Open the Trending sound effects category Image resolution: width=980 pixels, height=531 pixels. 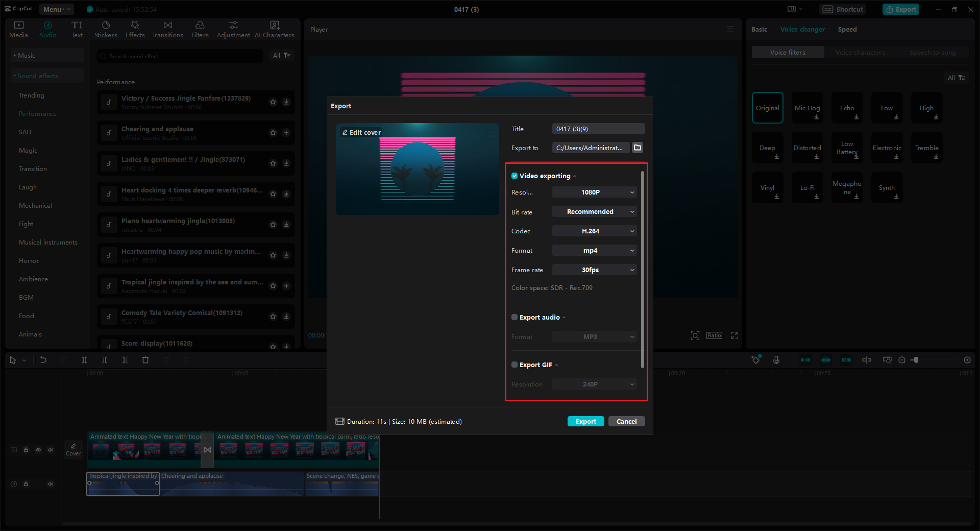32,95
